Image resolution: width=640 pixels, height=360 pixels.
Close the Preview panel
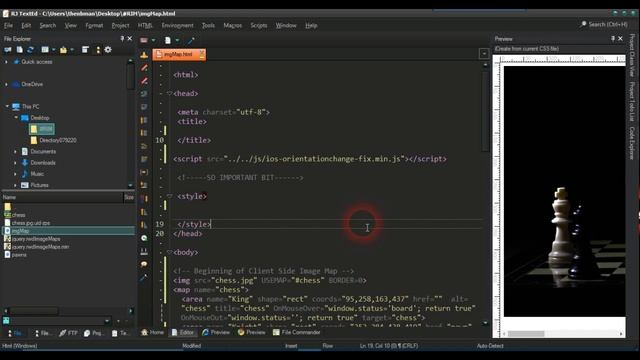[x=620, y=38]
